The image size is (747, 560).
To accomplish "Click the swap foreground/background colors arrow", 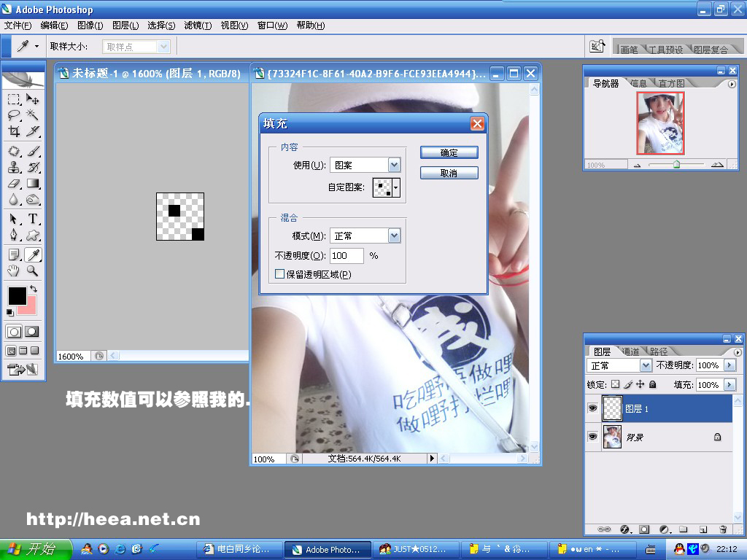I will tap(33, 289).
